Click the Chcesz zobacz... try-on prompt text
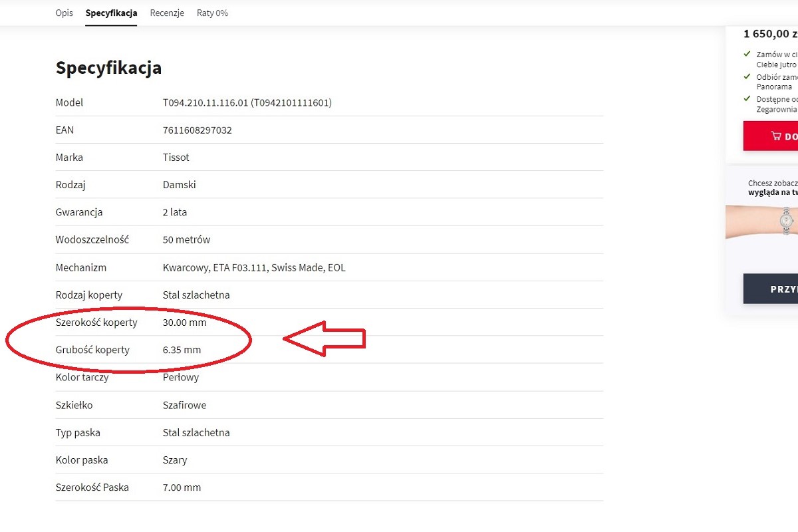 (773, 188)
